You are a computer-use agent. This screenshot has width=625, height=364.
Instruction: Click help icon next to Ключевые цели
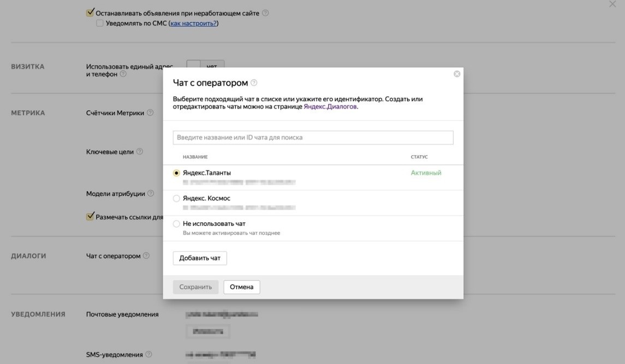[x=140, y=152]
